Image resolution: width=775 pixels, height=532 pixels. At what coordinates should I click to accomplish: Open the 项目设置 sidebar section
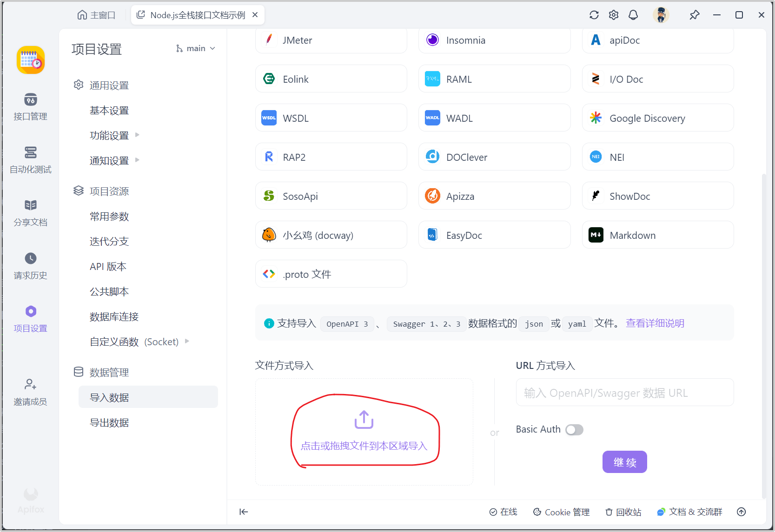(x=31, y=319)
